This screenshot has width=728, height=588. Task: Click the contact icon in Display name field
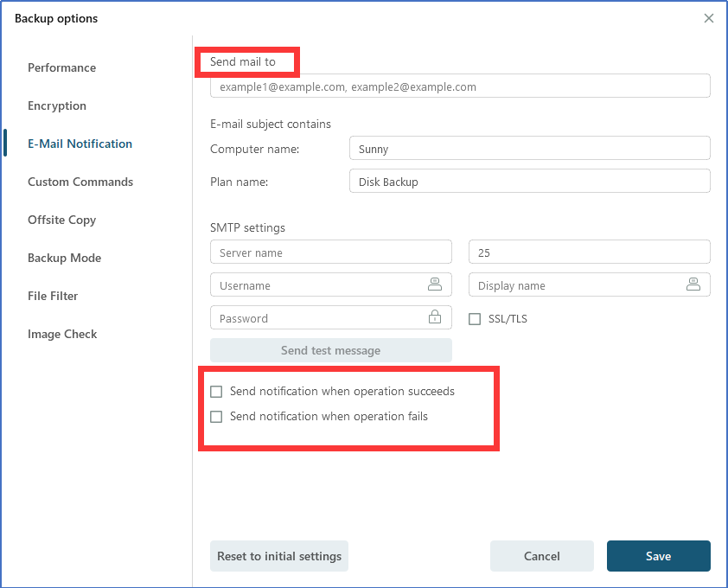(x=693, y=284)
